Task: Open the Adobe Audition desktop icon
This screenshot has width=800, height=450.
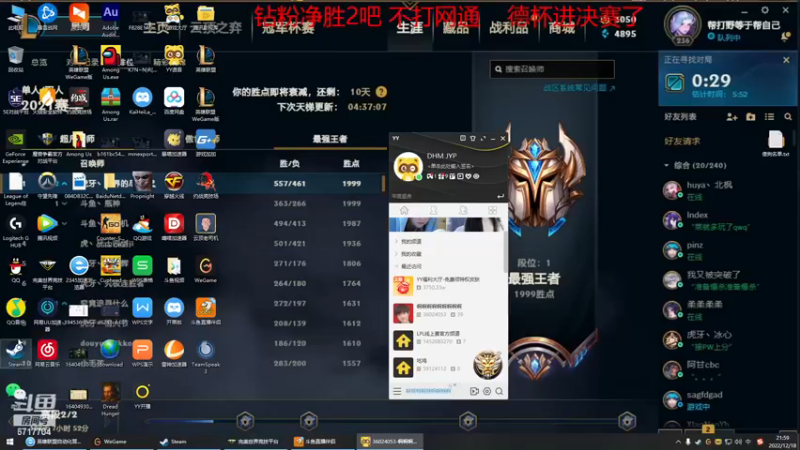Action: tap(110, 19)
